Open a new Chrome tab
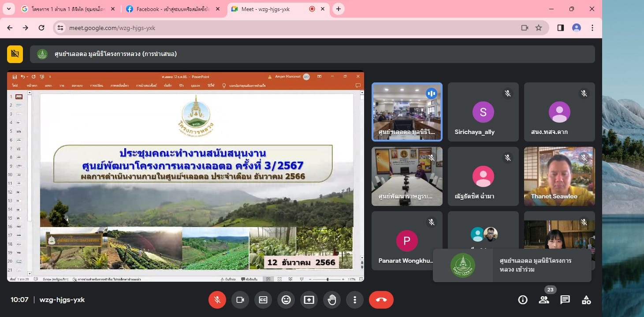The height and width of the screenshot is (317, 644). pyautogui.click(x=339, y=9)
